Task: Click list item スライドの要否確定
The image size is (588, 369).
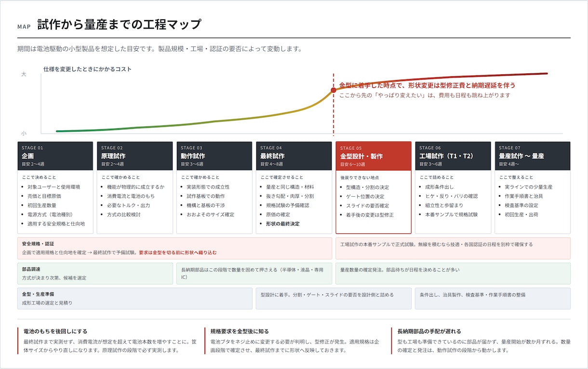Action: (368, 205)
